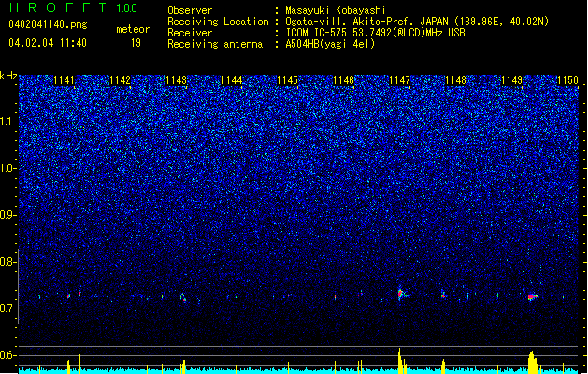The width and height of the screenshot is (588, 374).
Task: Click the HROFFT title text
Action: tap(58, 7)
